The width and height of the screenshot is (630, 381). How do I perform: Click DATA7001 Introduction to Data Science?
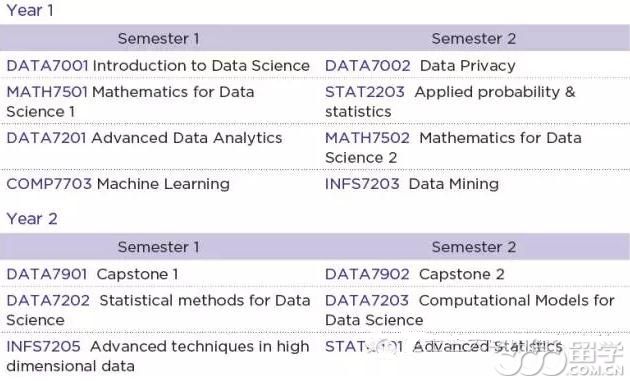[x=158, y=66]
